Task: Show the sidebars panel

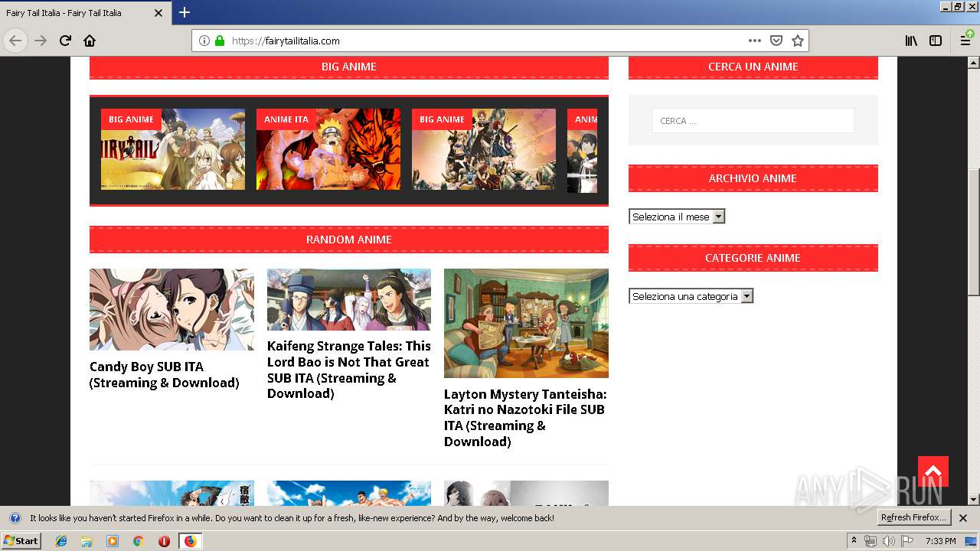Action: [936, 41]
